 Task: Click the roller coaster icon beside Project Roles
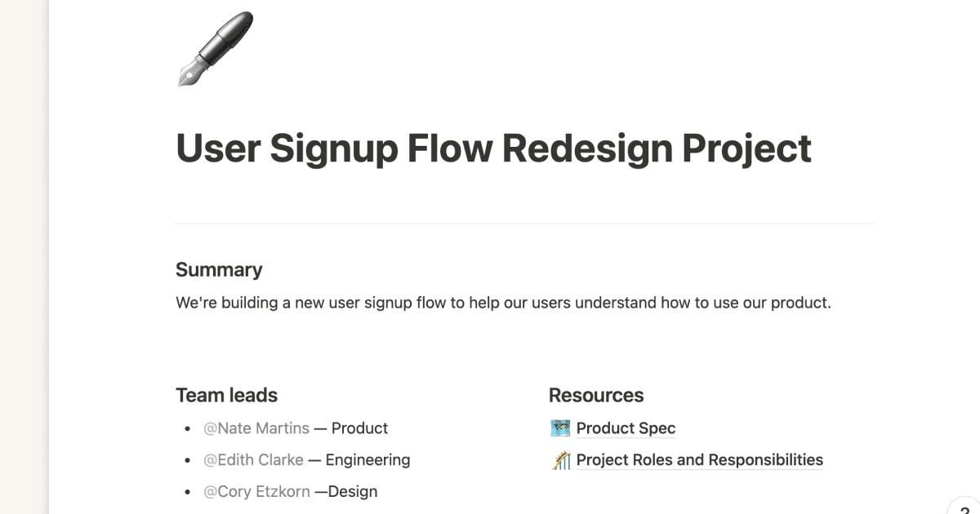click(560, 460)
